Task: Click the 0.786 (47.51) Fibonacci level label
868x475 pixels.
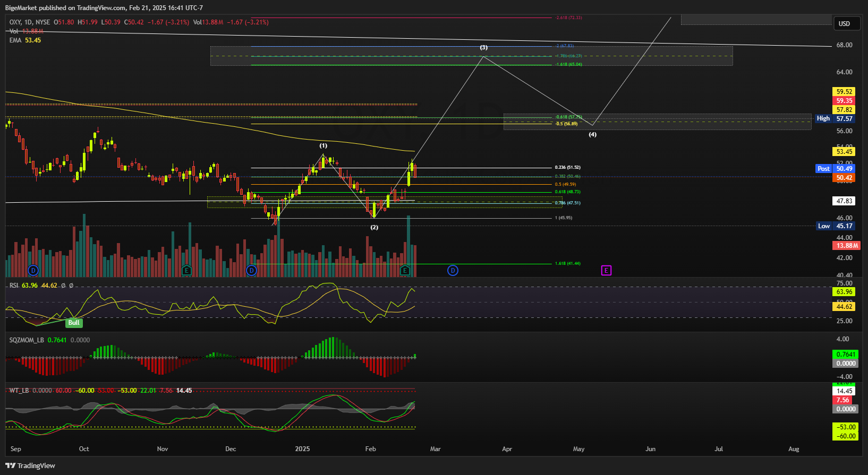Action: [567, 203]
